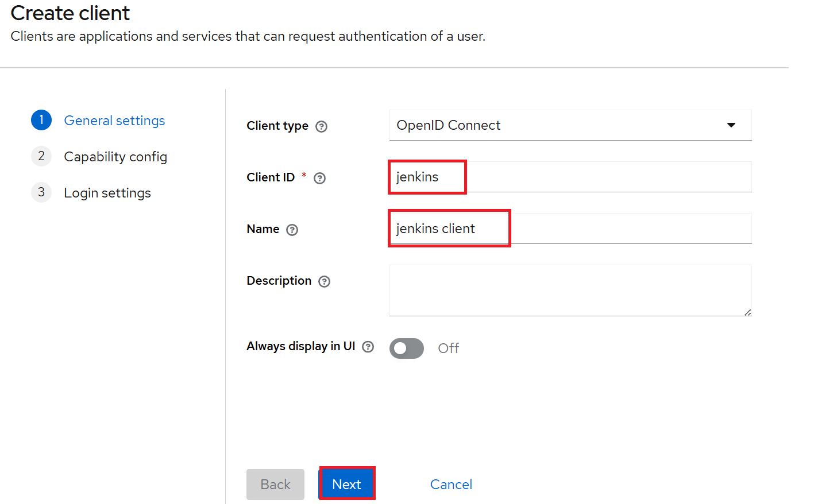
Task: Focus the Client ID input field
Action: click(570, 177)
